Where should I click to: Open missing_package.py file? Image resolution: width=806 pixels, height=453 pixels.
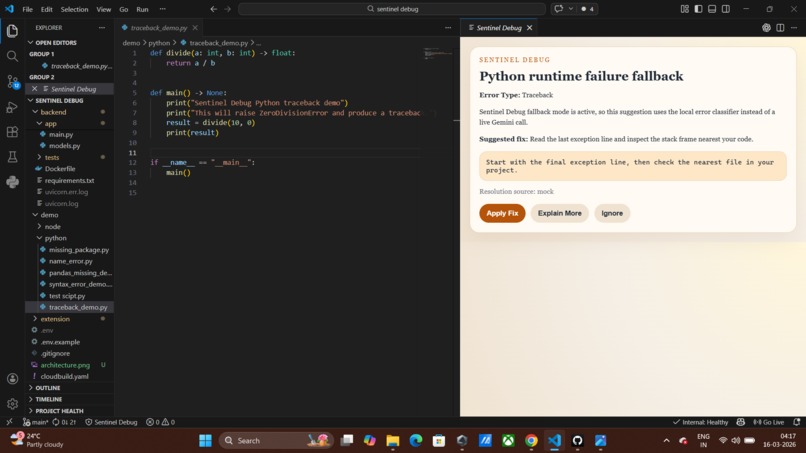pos(79,250)
